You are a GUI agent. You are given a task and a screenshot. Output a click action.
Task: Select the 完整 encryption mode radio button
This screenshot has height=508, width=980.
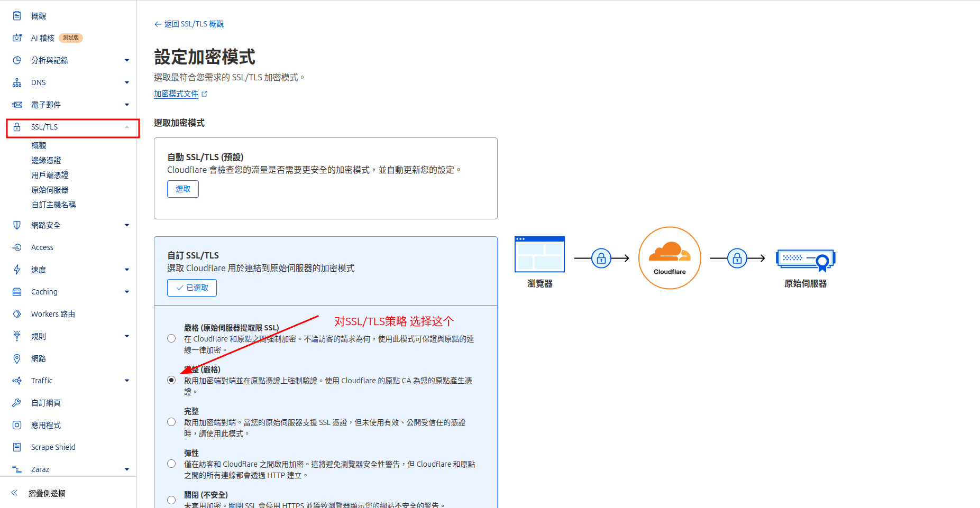[x=171, y=422]
